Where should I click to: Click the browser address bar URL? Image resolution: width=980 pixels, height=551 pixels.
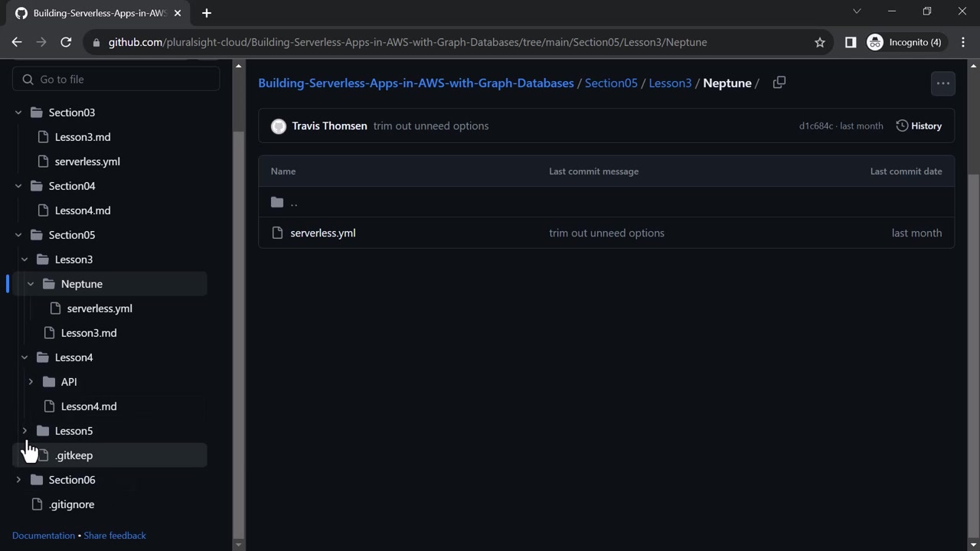[407, 42]
